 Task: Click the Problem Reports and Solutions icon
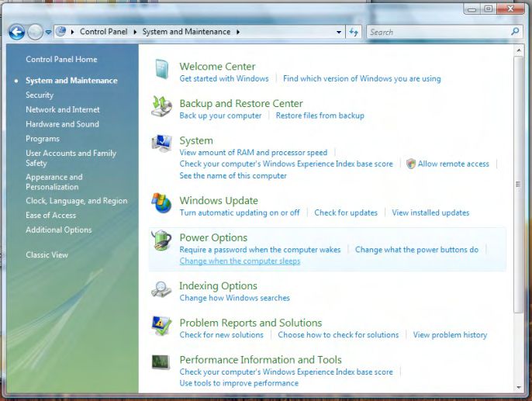pos(161,326)
